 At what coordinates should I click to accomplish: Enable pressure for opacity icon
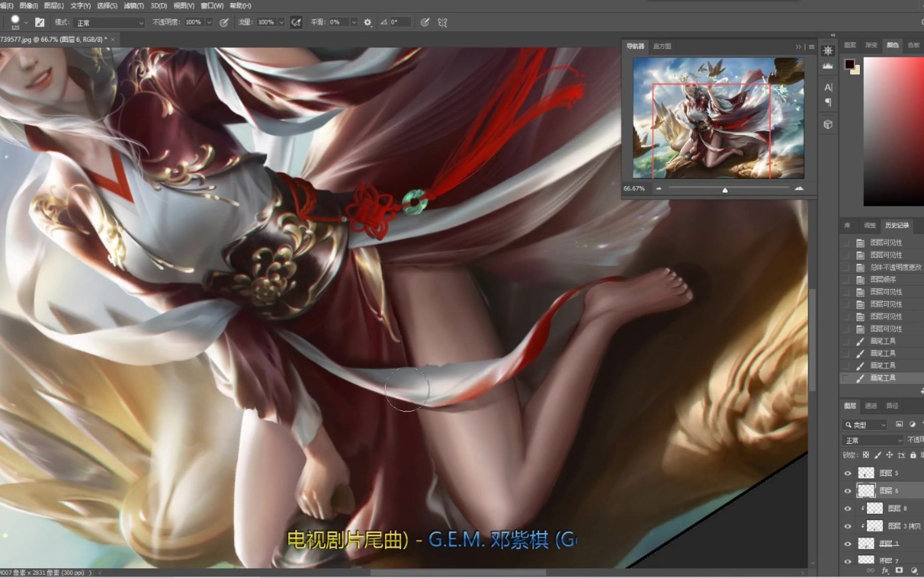pos(224,22)
